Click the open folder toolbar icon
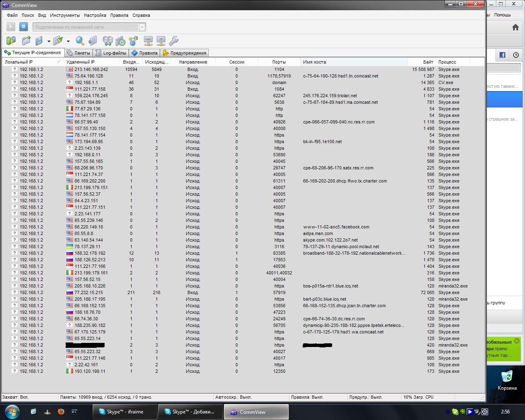Image resolution: width=525 pixels, height=420 pixels. tap(26, 41)
